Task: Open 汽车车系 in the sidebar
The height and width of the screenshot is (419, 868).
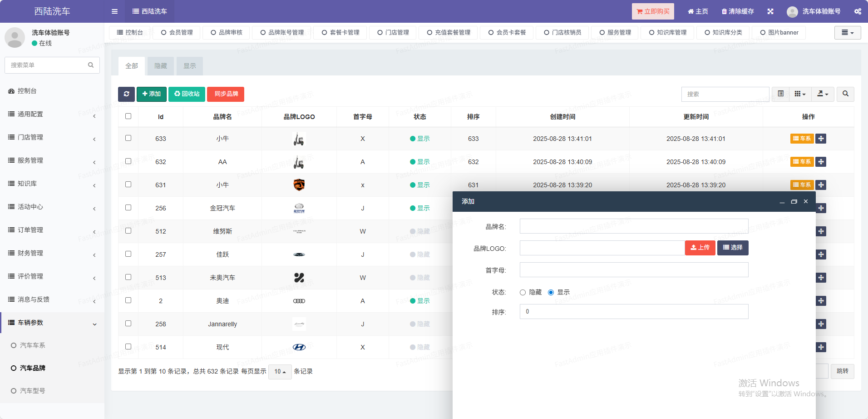Action: [x=32, y=345]
